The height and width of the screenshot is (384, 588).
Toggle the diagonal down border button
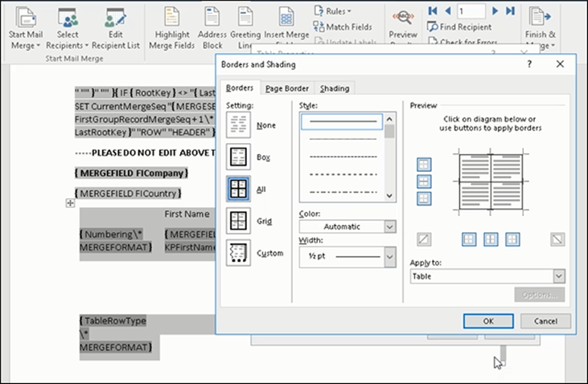click(x=557, y=239)
